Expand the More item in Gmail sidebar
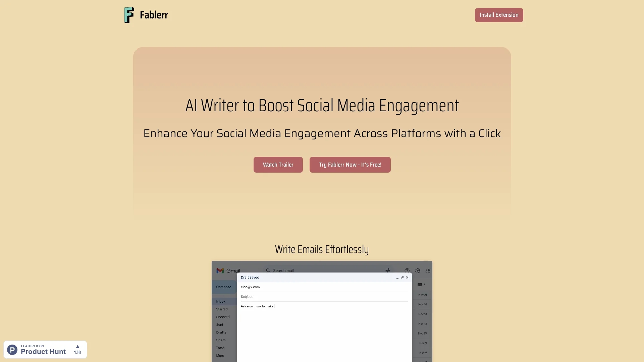Viewport: 644px width, 362px height. [220, 356]
